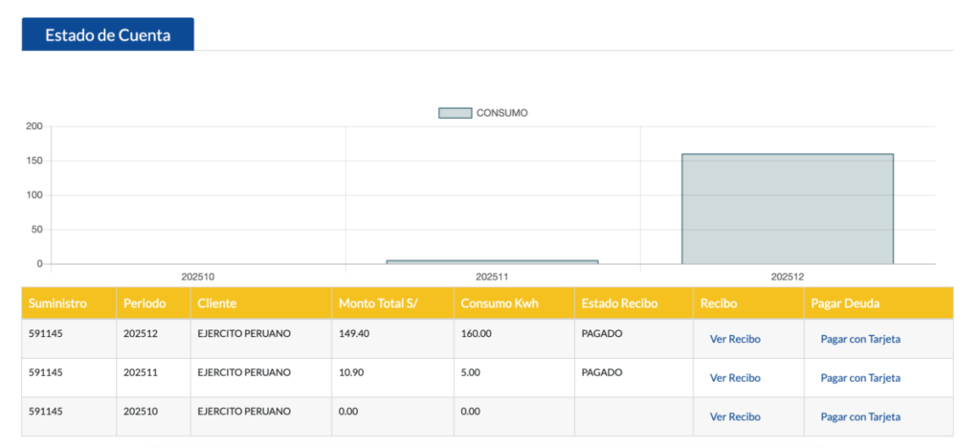
Task: Pay with card for period 202512
Action: [859, 339]
